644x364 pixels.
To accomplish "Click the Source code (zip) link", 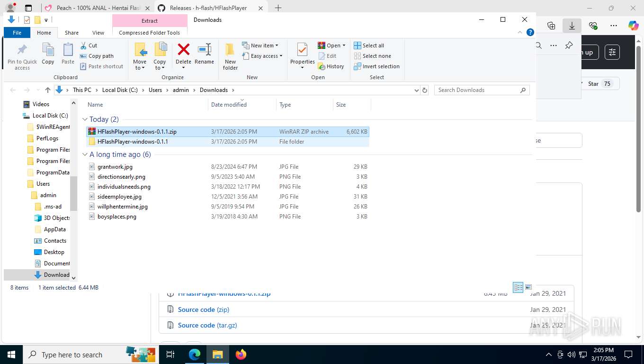I will (204, 309).
